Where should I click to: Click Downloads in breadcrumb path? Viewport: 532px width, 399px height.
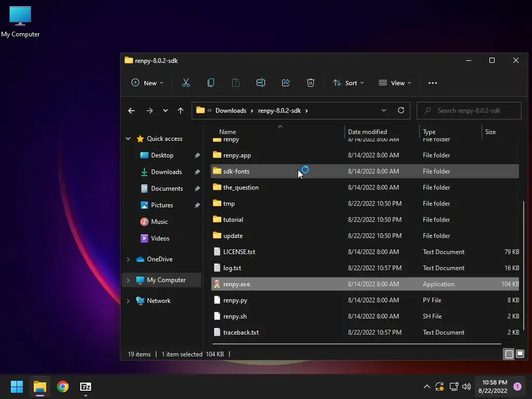click(231, 111)
